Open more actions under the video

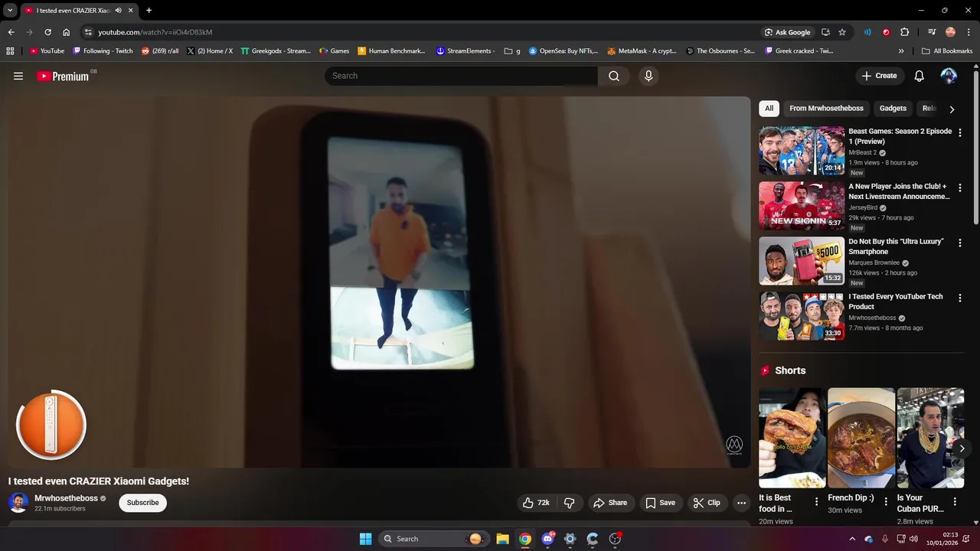tap(741, 503)
